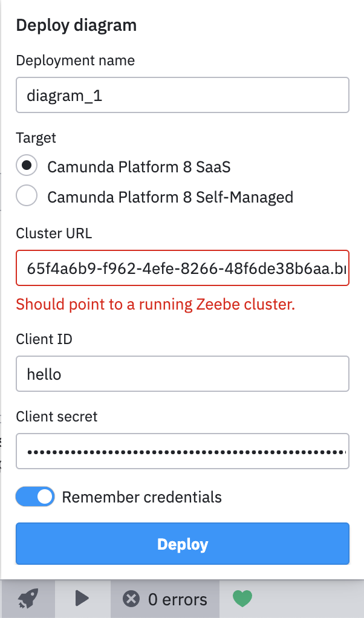Select the '0 errors' status bar item

pyautogui.click(x=164, y=598)
